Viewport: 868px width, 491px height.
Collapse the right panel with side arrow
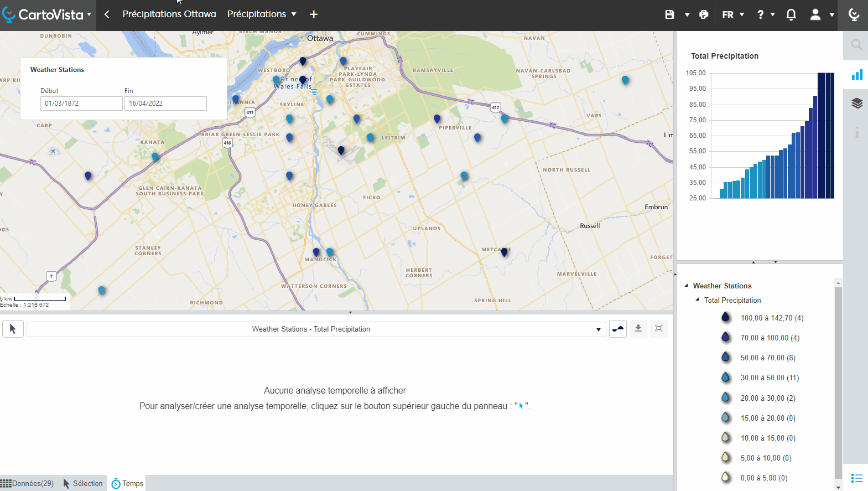(675, 274)
